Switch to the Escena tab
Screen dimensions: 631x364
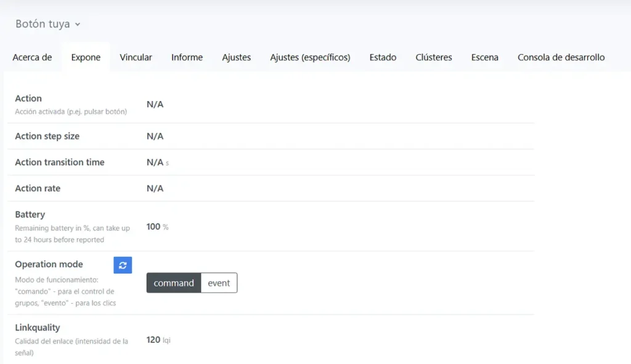(484, 57)
